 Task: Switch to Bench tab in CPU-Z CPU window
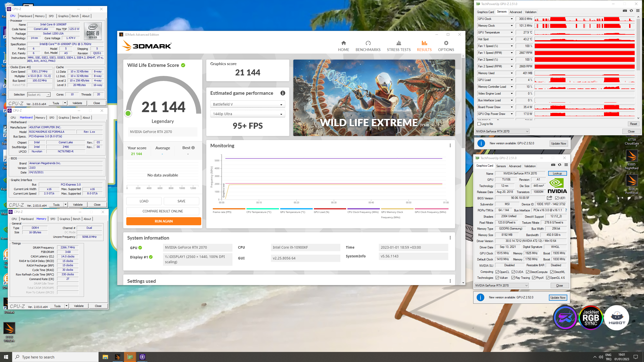75,16
